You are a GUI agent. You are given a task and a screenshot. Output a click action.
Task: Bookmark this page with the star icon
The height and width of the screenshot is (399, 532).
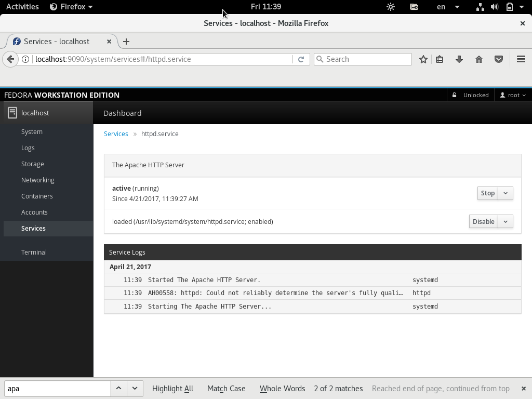423,59
